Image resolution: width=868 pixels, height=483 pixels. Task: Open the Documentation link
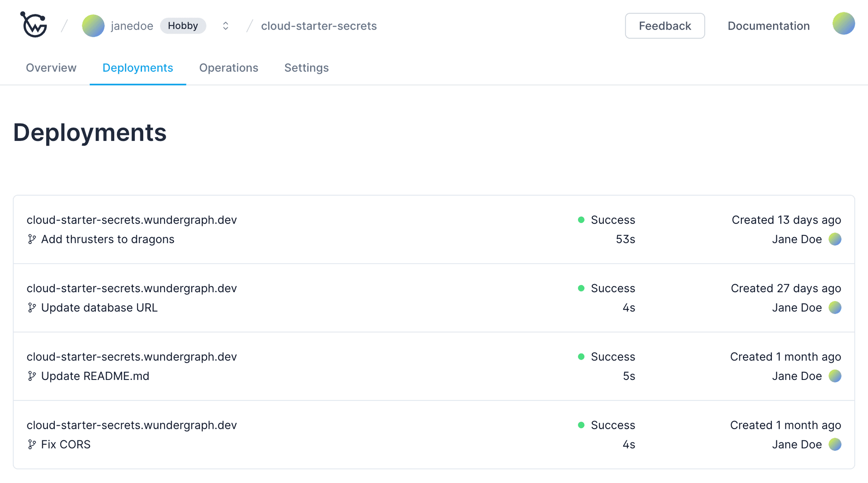pos(768,25)
